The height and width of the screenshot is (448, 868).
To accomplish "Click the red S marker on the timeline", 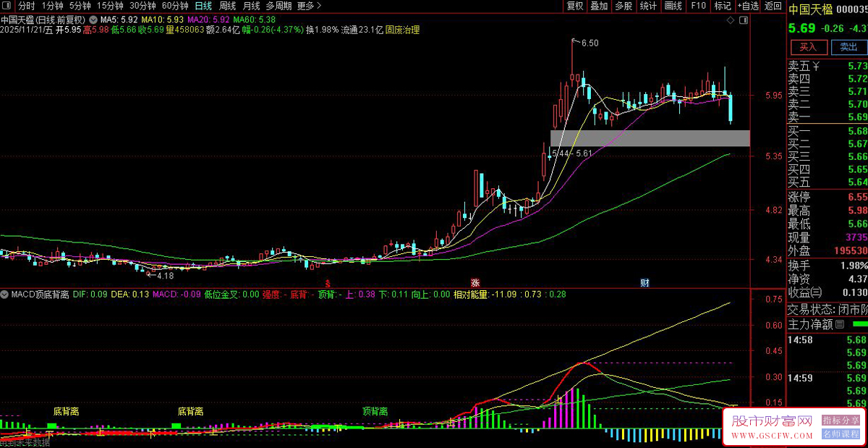I will 328,283.
